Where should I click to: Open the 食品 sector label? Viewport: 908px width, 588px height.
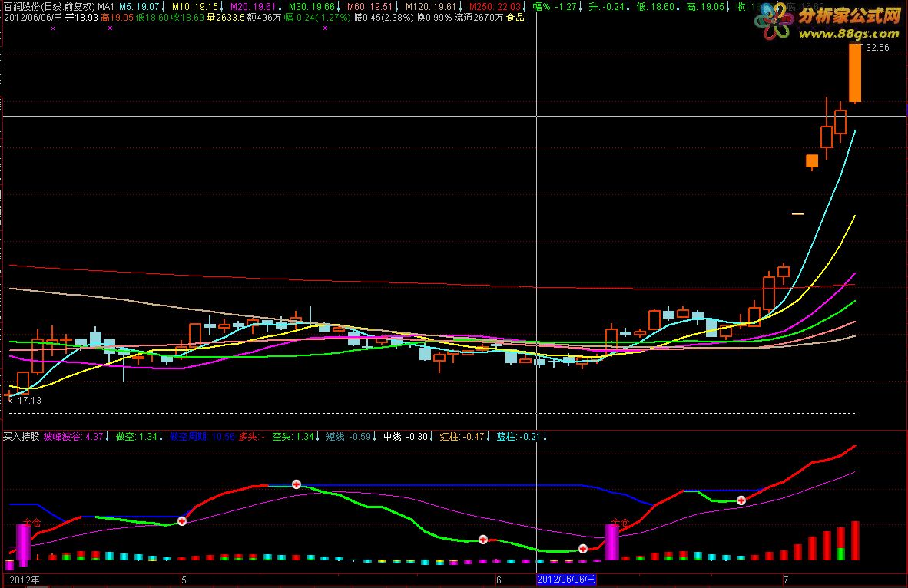click(515, 18)
